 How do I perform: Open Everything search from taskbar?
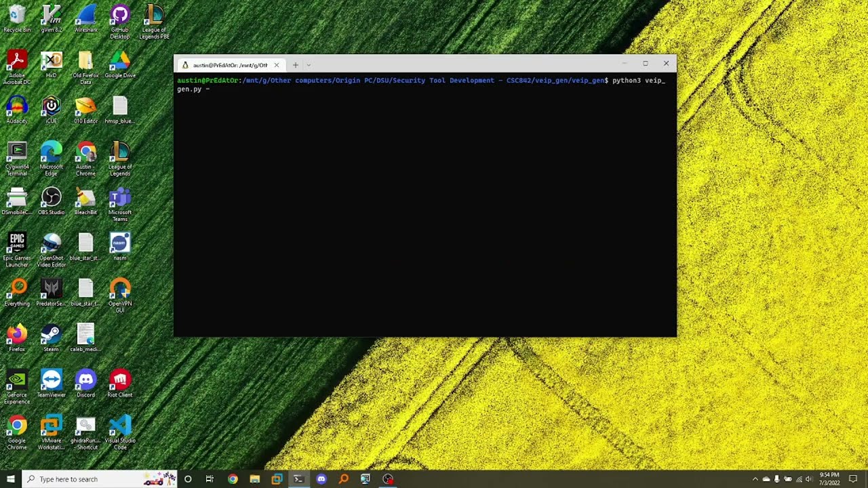click(x=343, y=479)
